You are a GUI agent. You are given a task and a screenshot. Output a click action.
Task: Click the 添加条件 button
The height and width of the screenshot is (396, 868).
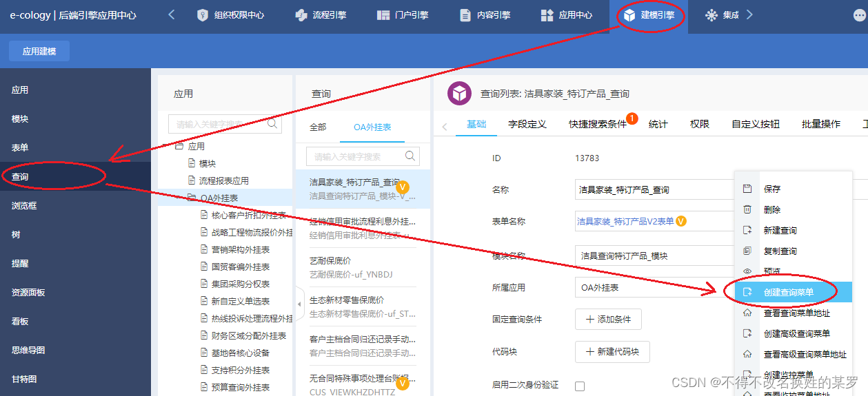point(609,320)
